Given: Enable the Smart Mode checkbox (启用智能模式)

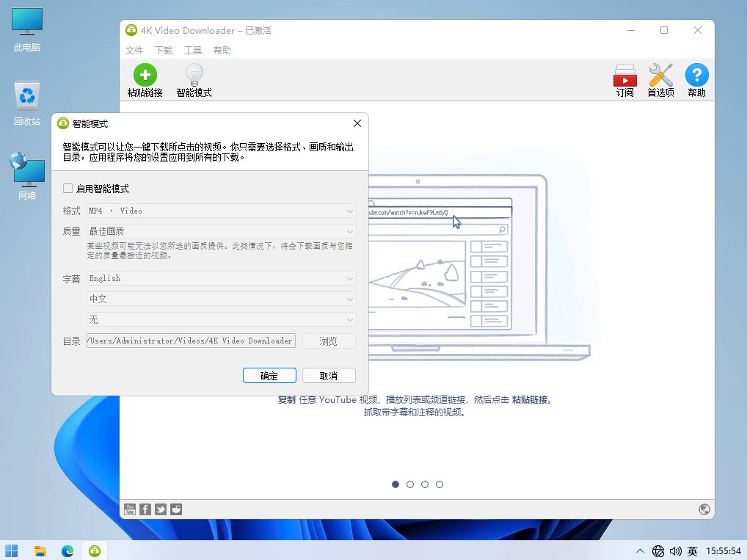Looking at the screenshot, I should 68,189.
